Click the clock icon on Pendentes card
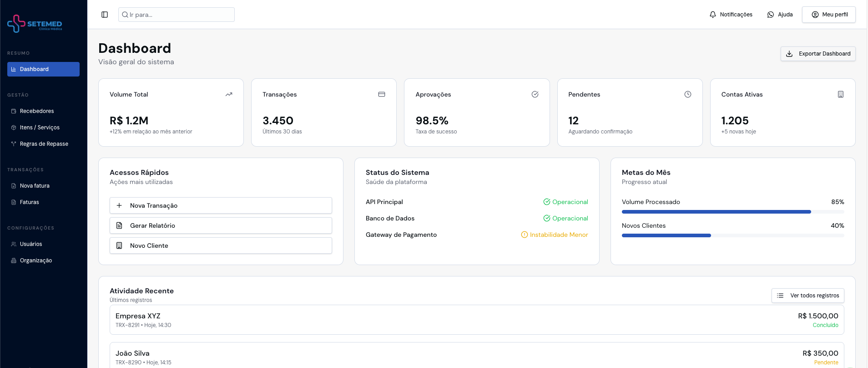 pyautogui.click(x=688, y=94)
